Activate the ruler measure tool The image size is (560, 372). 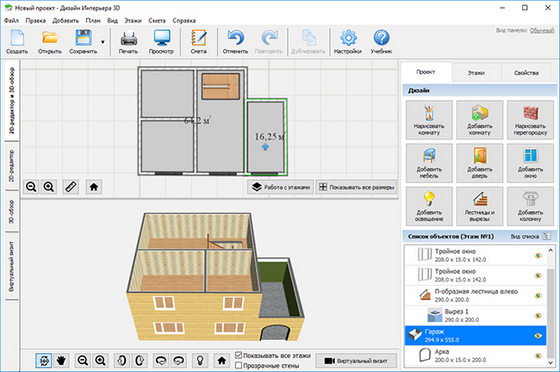click(71, 187)
